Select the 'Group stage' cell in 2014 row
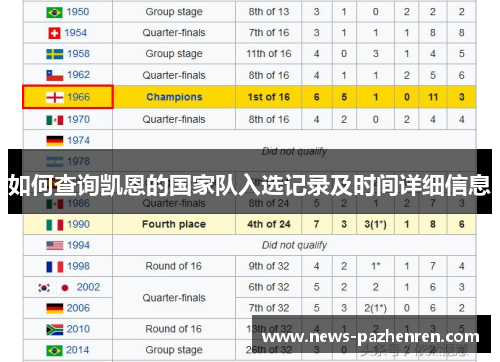The height and width of the screenshot is (362, 500). point(174,350)
